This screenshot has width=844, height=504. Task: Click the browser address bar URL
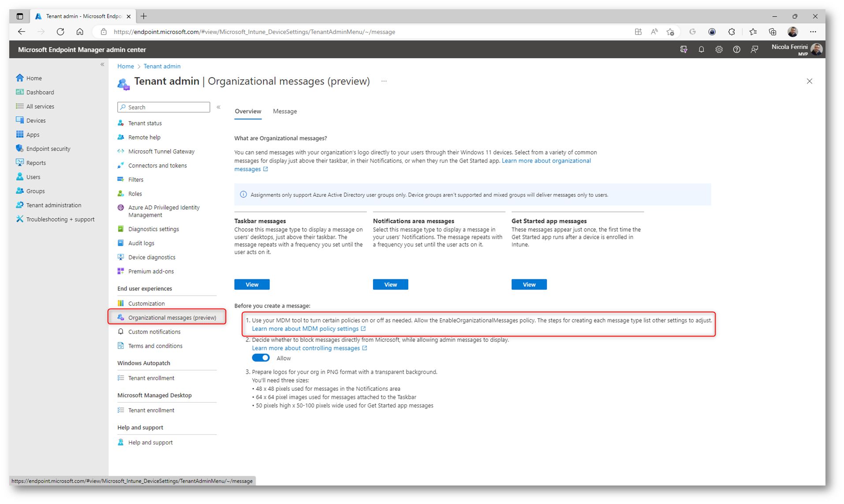[254, 32]
